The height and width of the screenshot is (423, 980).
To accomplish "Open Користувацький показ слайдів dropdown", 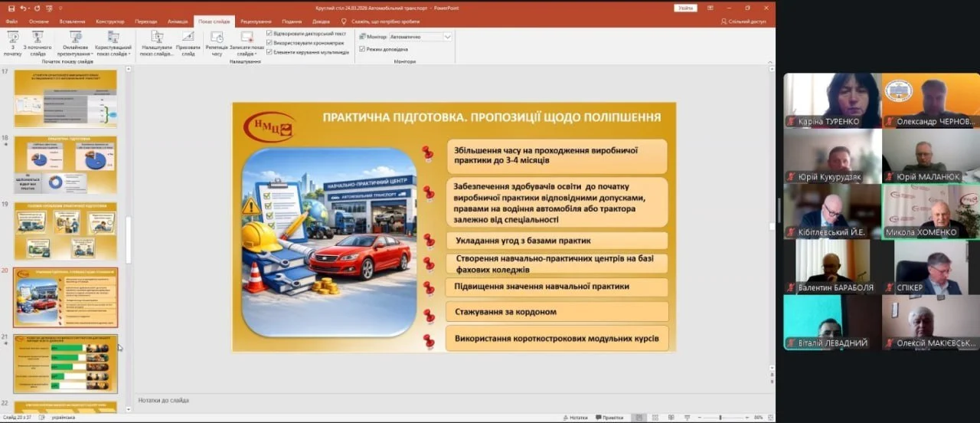I will tap(113, 44).
